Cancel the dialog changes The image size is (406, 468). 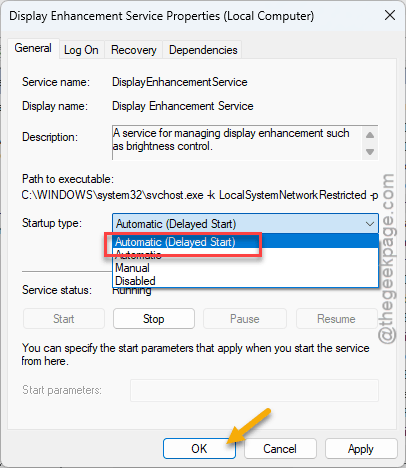280,448
